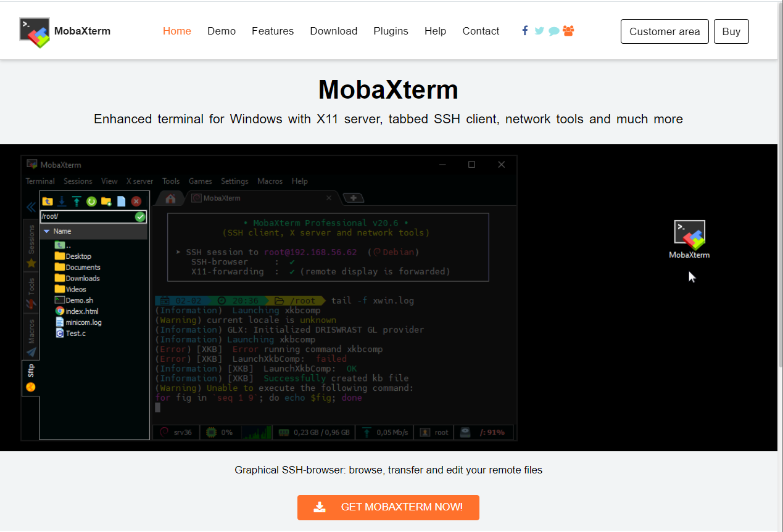
Task: Open the Features page link
Action: click(x=273, y=31)
